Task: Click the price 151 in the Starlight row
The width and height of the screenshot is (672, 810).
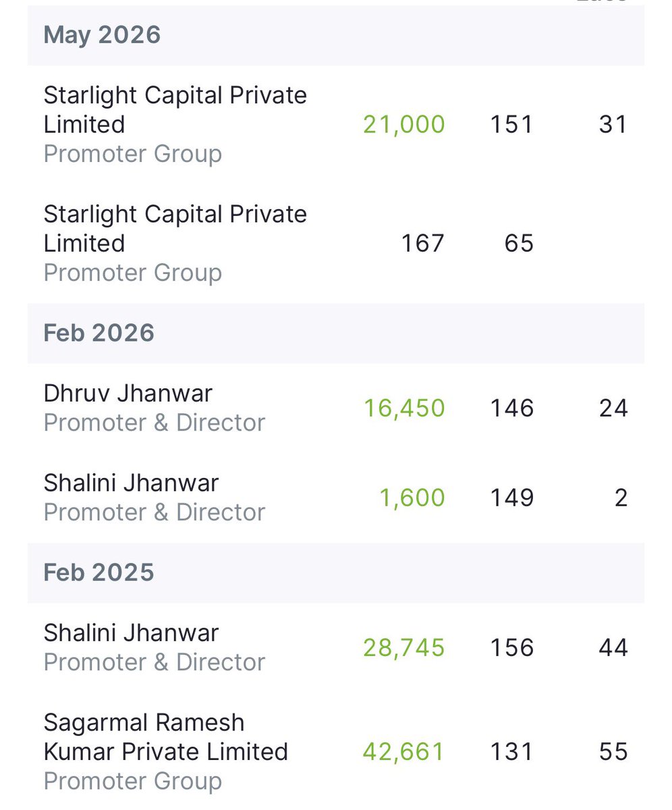Action: coord(511,124)
